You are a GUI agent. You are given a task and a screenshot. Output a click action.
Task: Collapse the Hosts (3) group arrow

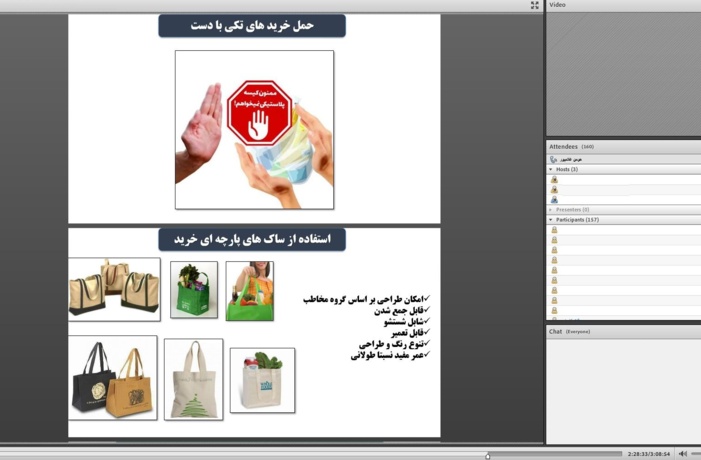click(x=551, y=169)
